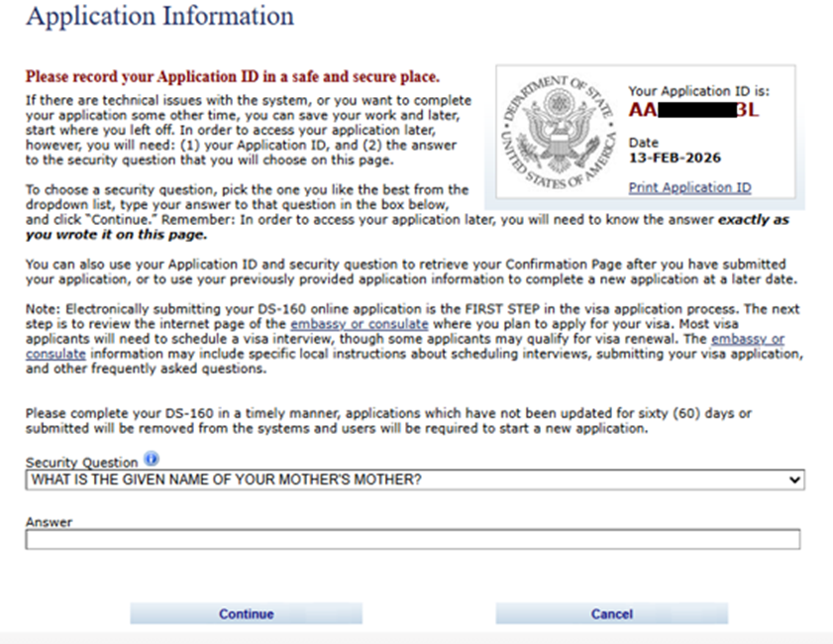The width and height of the screenshot is (833, 644).
Task: Click into the Answer text field
Action: tap(412, 540)
